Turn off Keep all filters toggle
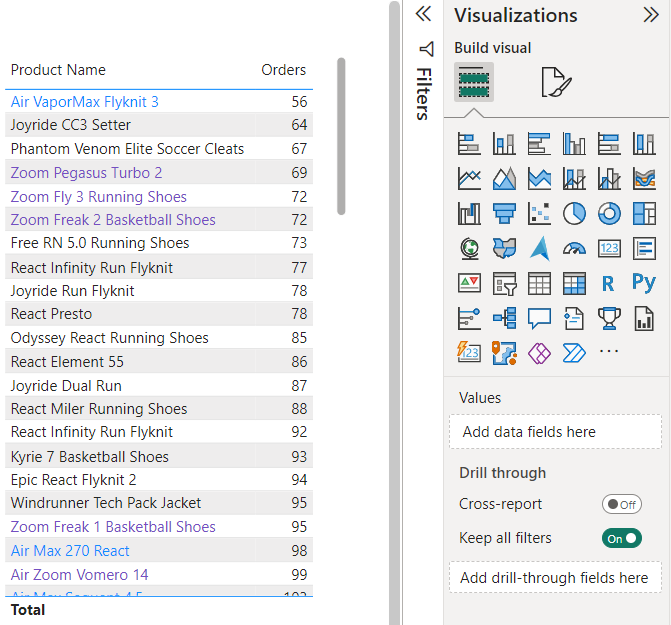Viewport: 671px width, 625px height. click(x=622, y=538)
